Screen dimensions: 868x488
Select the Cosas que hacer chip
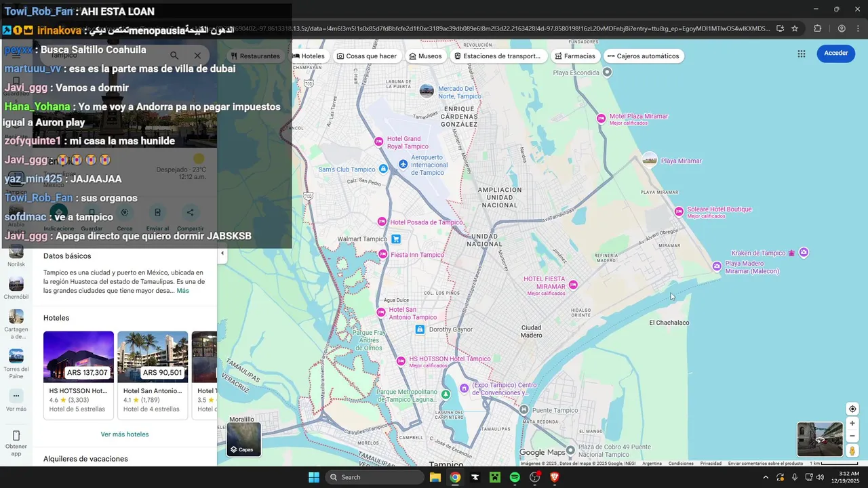(x=367, y=56)
